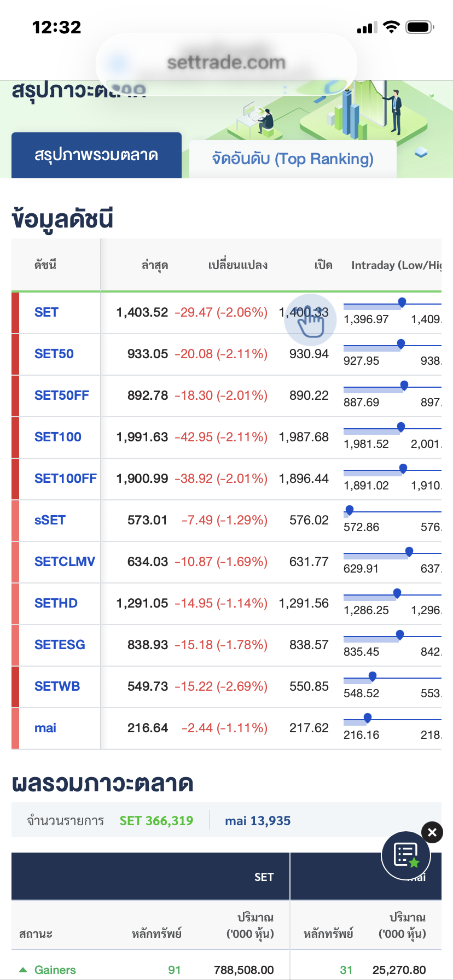Select the market overview summary tab
453x980 pixels.
pyautogui.click(x=96, y=155)
